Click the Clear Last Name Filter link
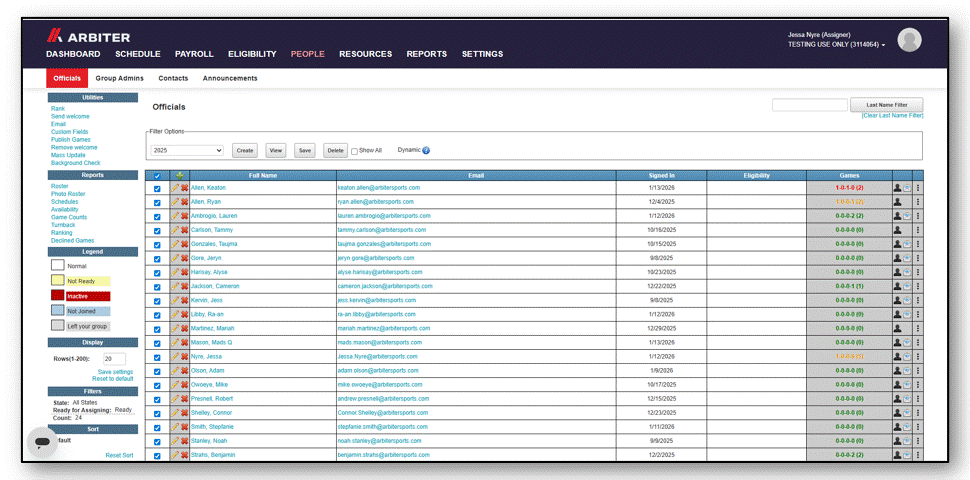Image resolution: width=970 pixels, height=480 pixels. pos(892,116)
